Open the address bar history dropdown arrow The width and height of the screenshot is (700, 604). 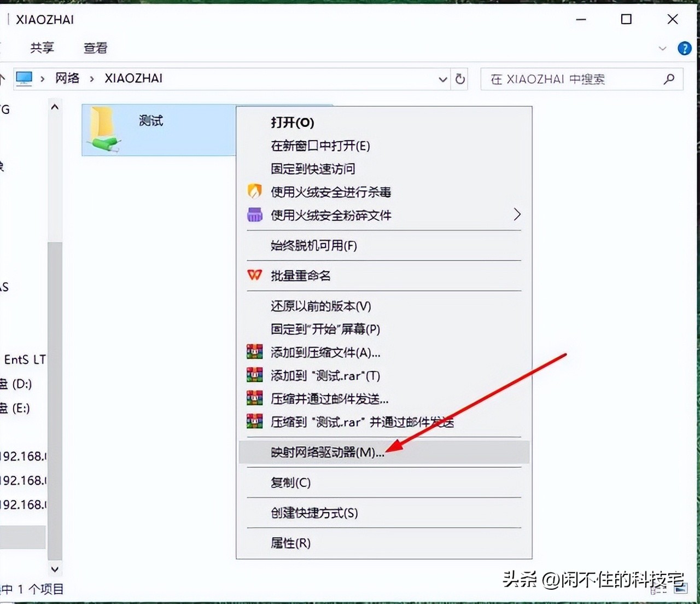tap(442, 79)
